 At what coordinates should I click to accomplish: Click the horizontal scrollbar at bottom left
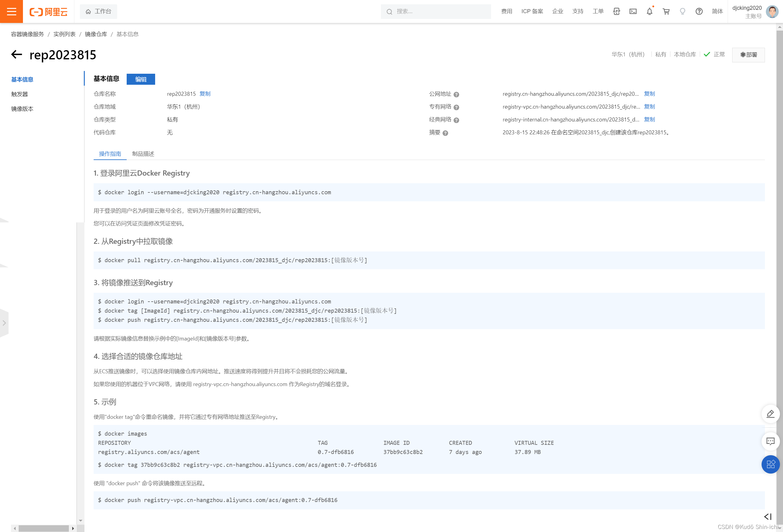click(x=44, y=528)
